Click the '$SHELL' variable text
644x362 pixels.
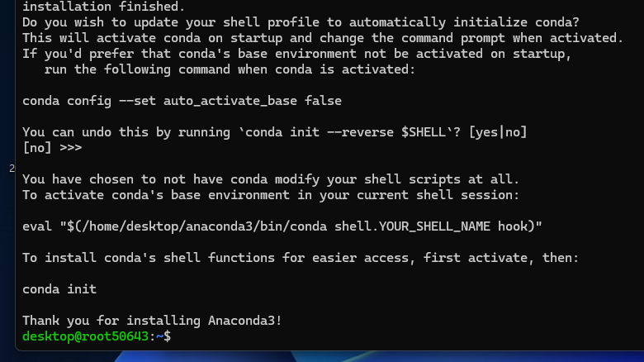[424, 132]
